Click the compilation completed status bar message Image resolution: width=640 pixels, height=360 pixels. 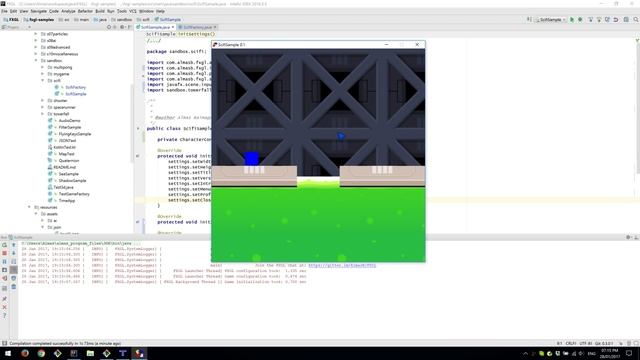(x=65, y=343)
